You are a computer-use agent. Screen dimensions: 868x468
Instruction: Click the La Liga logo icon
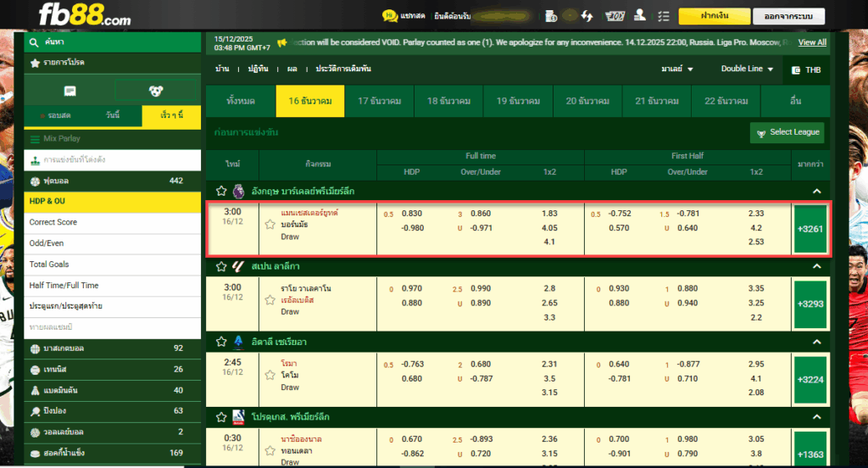(238, 266)
